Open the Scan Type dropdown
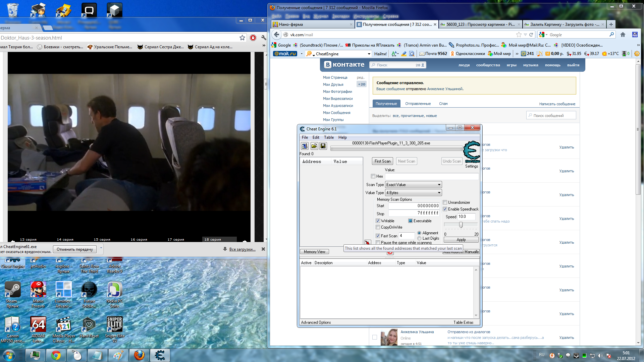The height and width of the screenshot is (362, 644). click(413, 185)
